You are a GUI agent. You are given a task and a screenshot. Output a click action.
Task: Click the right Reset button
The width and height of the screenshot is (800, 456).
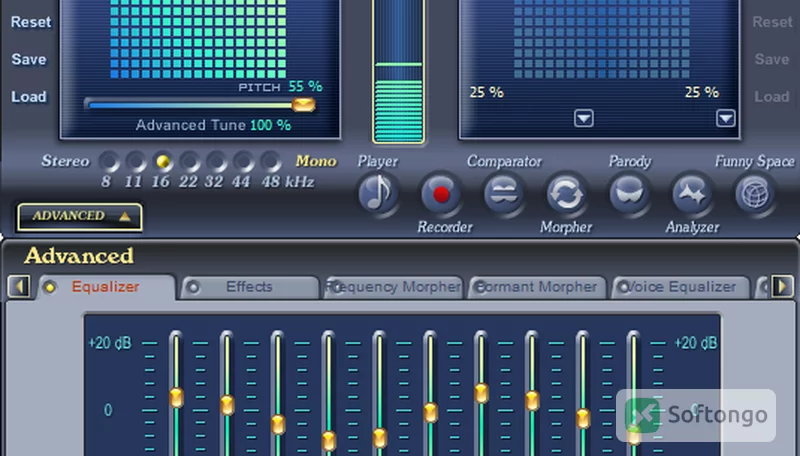[x=772, y=22]
